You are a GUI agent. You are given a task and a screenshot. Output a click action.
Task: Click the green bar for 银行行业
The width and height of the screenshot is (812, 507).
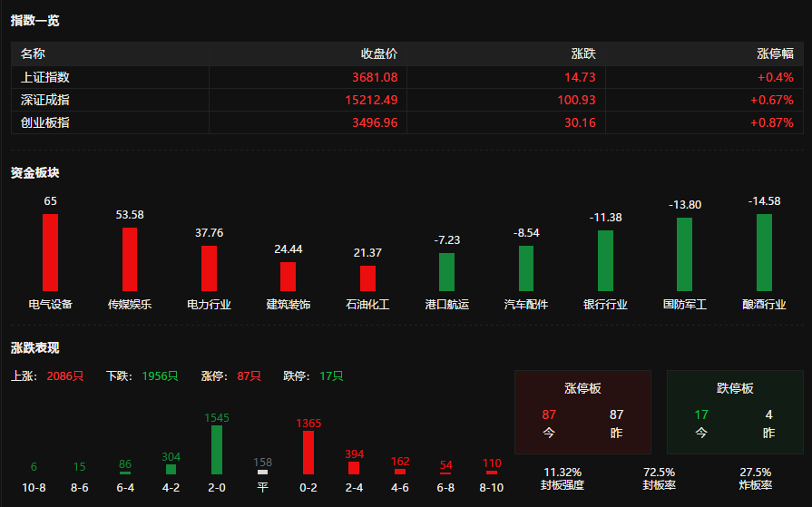click(605, 260)
